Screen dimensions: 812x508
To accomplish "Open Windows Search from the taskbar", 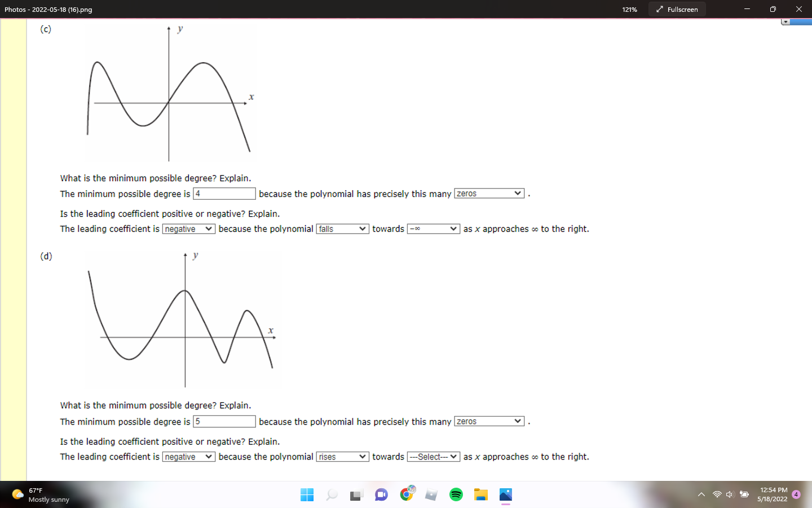I will [x=332, y=495].
